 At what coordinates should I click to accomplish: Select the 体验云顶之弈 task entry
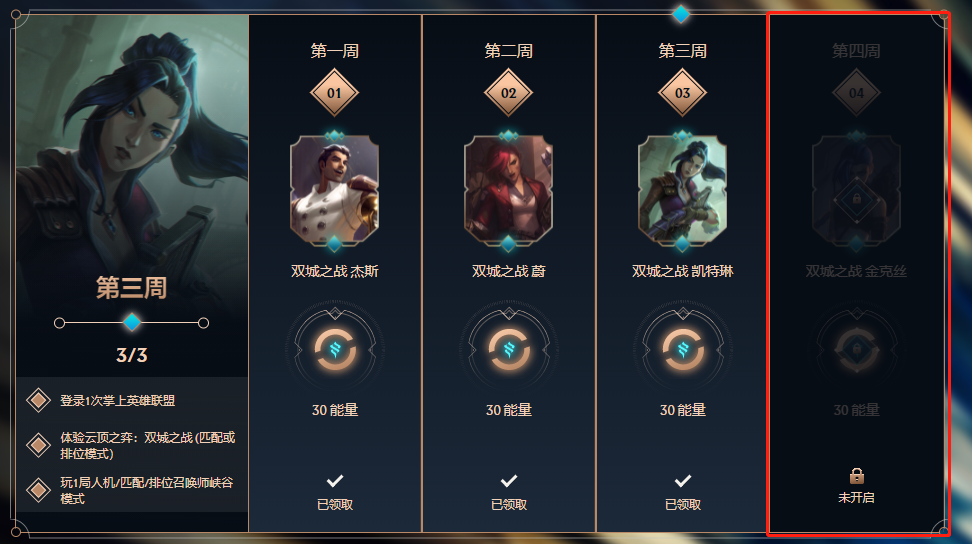pos(131,445)
